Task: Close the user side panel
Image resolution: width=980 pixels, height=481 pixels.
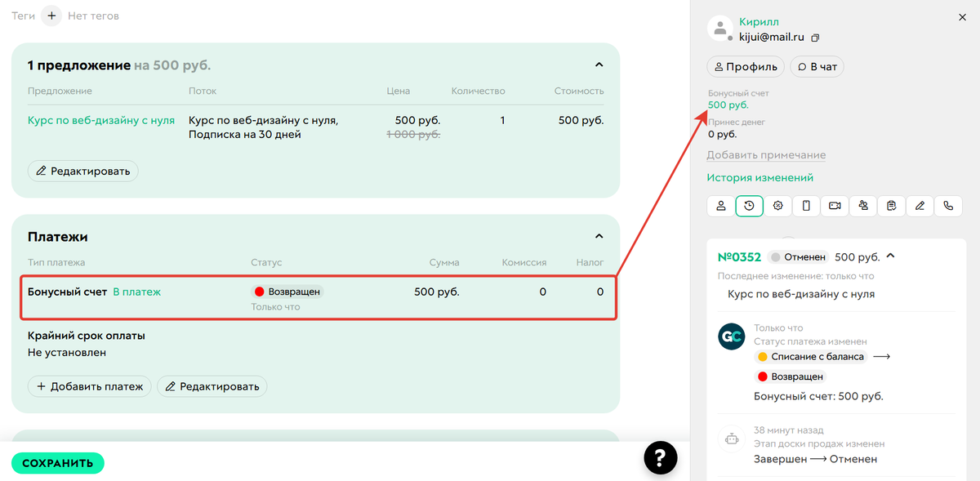Action: pos(961,16)
